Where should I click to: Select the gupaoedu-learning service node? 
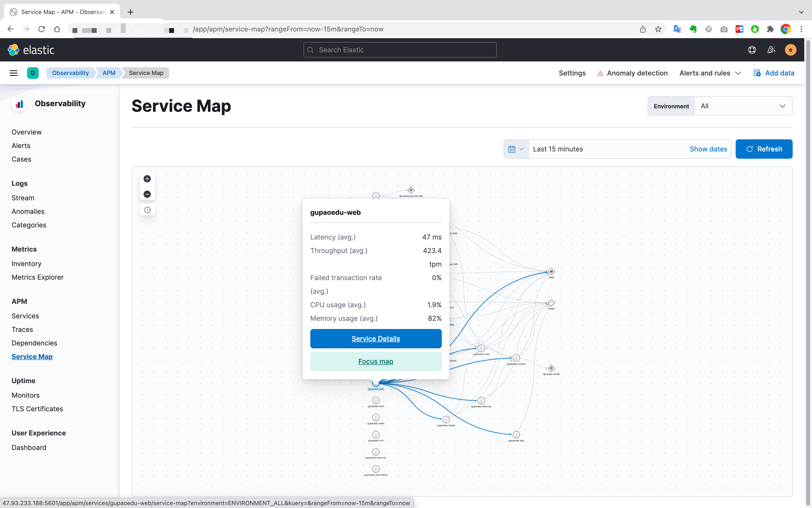point(481,401)
